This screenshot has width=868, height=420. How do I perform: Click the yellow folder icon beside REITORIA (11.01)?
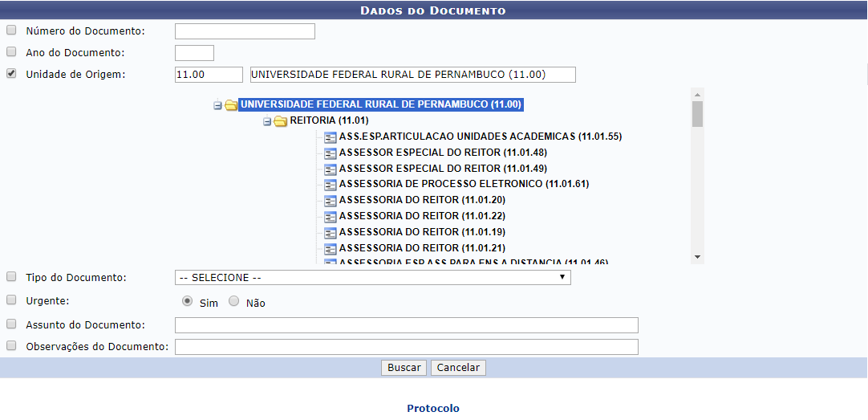pyautogui.click(x=280, y=120)
